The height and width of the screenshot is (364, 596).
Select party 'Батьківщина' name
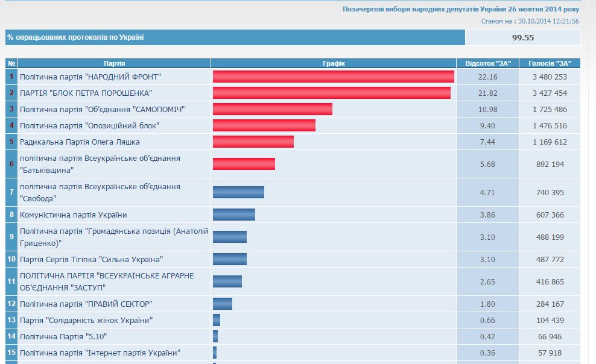[100, 164]
